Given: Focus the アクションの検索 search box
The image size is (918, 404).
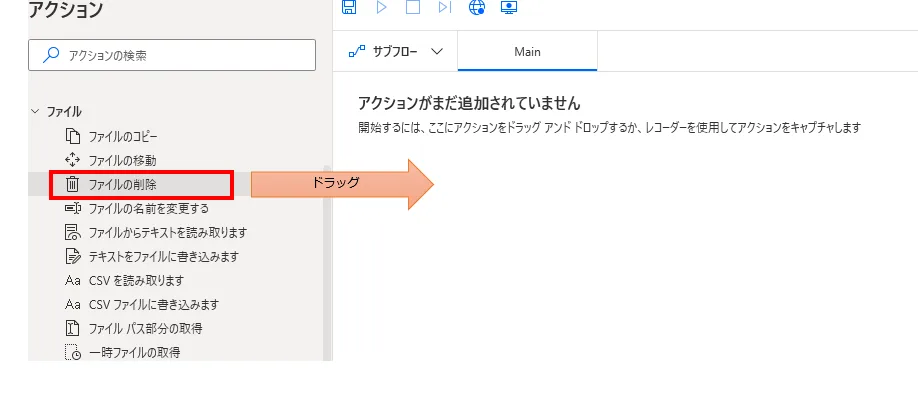Looking at the screenshot, I should [174, 56].
